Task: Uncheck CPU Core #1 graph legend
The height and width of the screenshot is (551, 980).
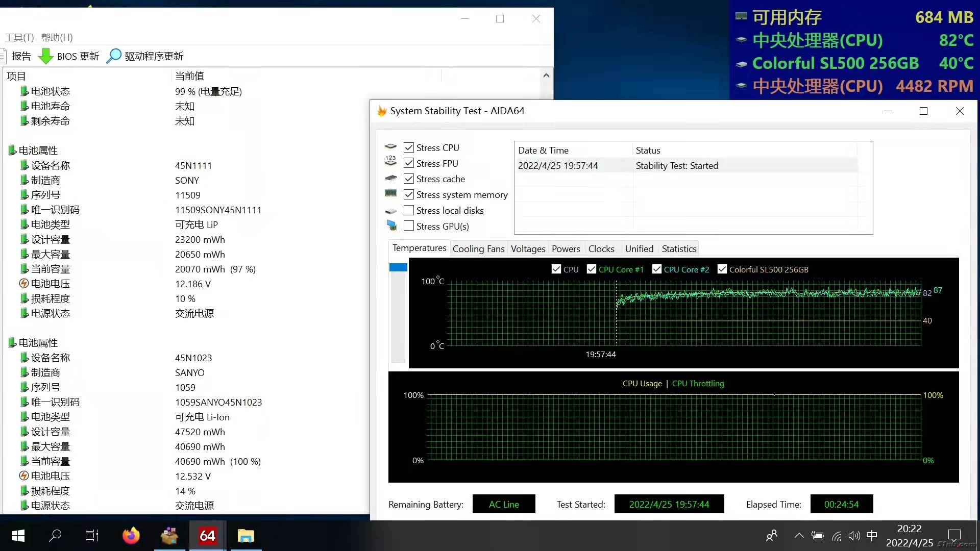Action: pos(592,269)
